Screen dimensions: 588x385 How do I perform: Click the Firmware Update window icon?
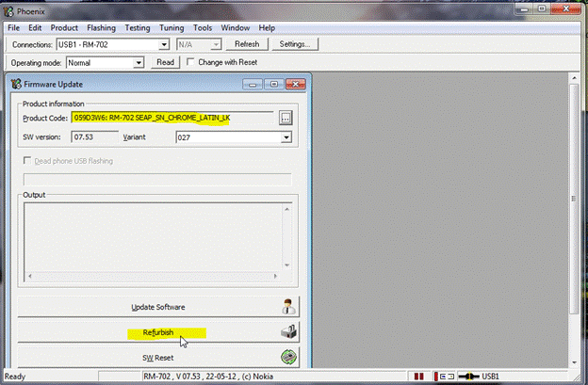16,84
